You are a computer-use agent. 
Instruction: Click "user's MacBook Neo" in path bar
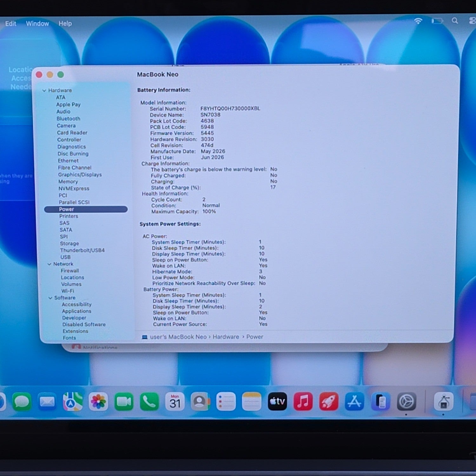(178, 337)
